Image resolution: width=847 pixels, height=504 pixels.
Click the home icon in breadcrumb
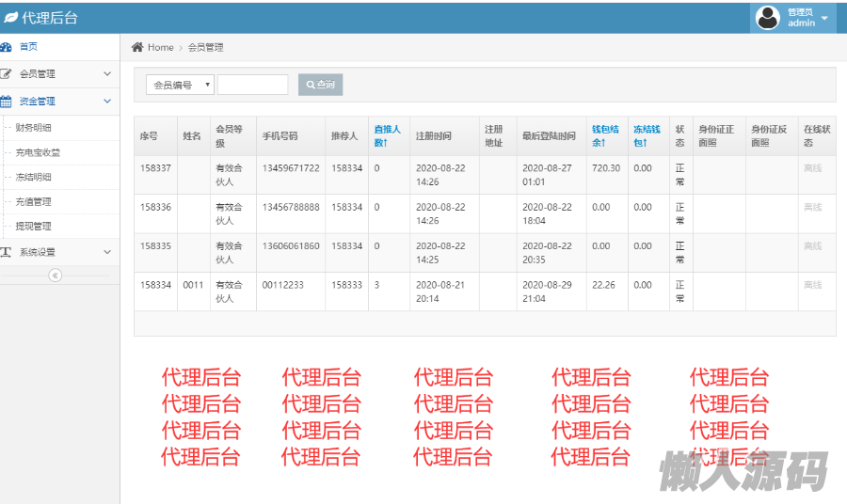click(137, 47)
